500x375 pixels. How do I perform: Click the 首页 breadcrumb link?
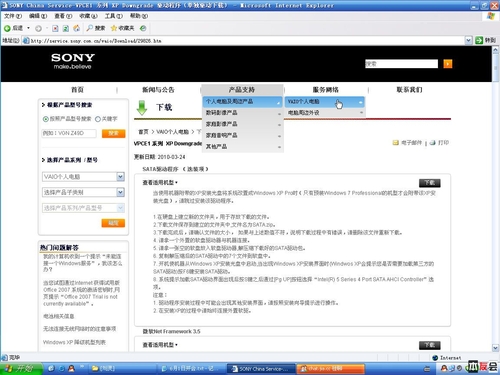(144, 132)
